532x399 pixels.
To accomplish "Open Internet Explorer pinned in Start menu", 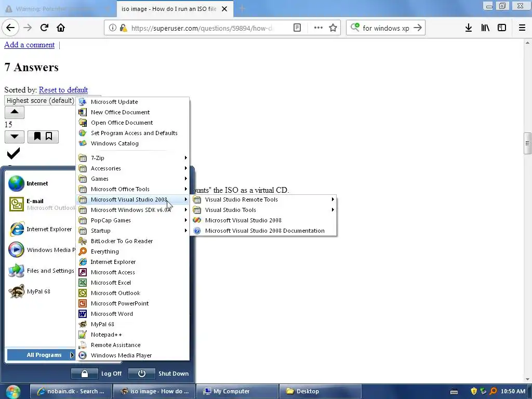I will pos(41,229).
